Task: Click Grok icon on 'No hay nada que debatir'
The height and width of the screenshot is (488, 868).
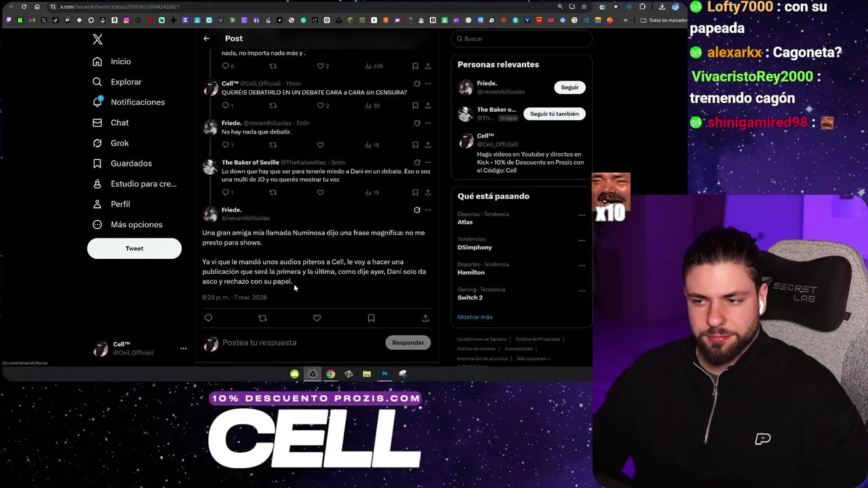Action: 417,123
